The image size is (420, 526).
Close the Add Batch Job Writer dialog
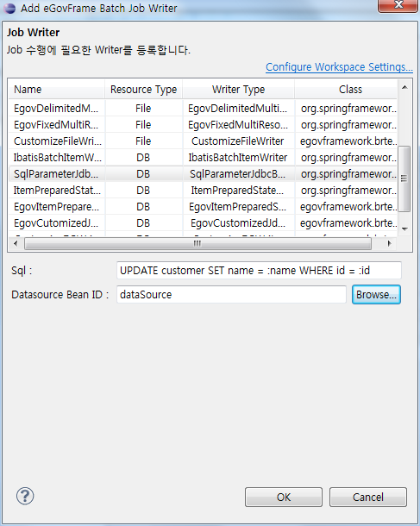[x=398, y=5]
